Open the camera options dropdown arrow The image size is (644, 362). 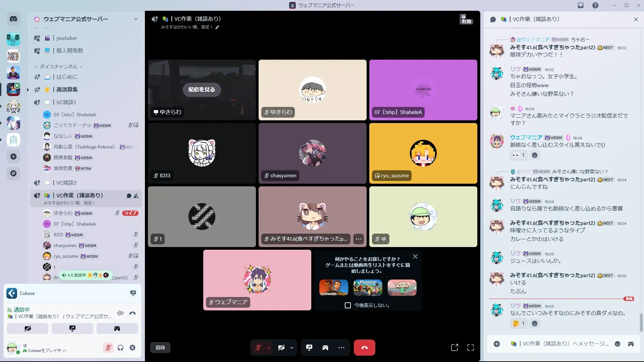click(292, 348)
